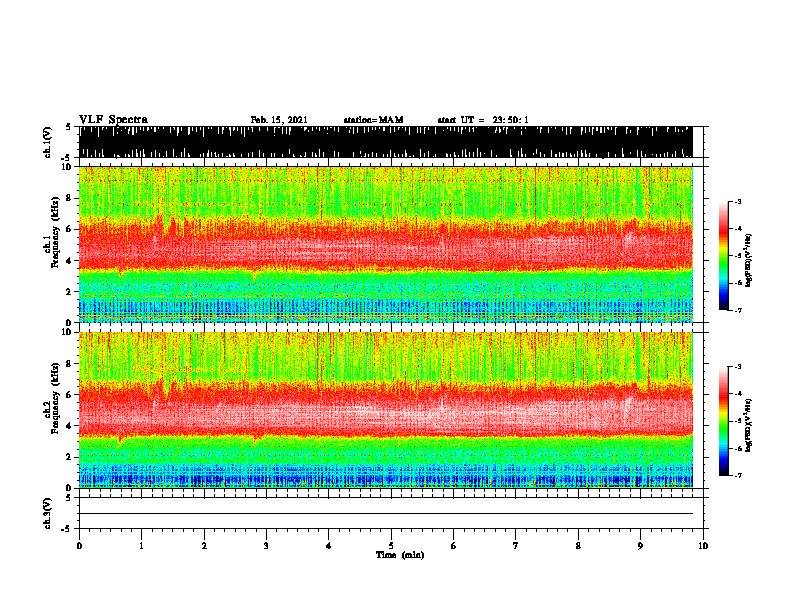The image size is (792, 612).
Task: Click the ch.1(V) axis label
Action: 48,142
